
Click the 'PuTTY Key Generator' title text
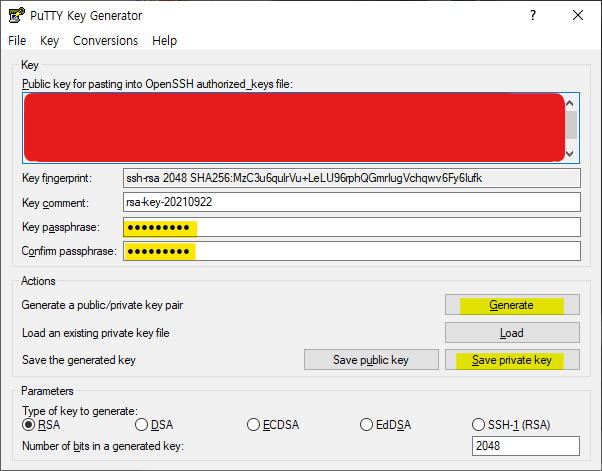(86, 16)
